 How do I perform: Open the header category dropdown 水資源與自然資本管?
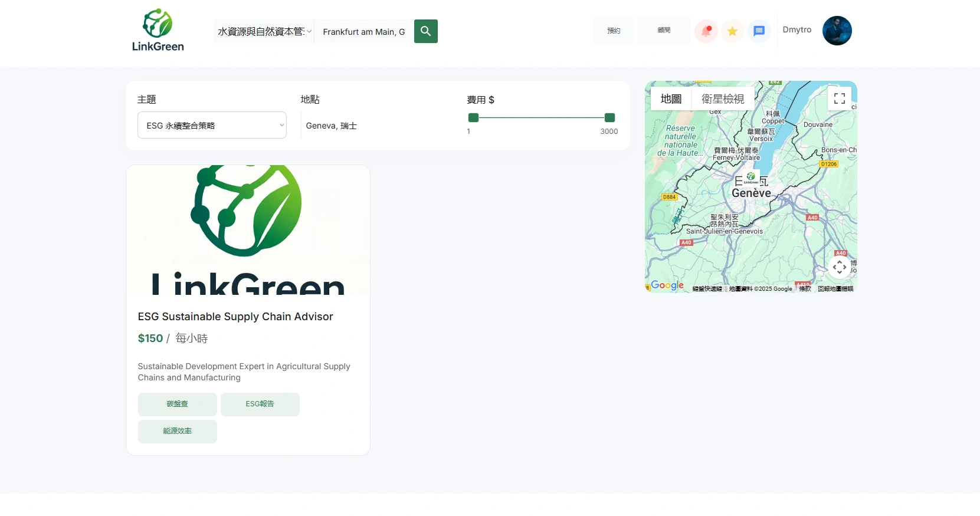pos(264,31)
